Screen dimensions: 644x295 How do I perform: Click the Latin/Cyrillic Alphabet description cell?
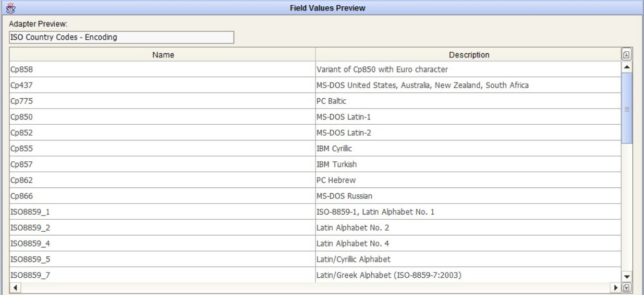click(x=469, y=259)
